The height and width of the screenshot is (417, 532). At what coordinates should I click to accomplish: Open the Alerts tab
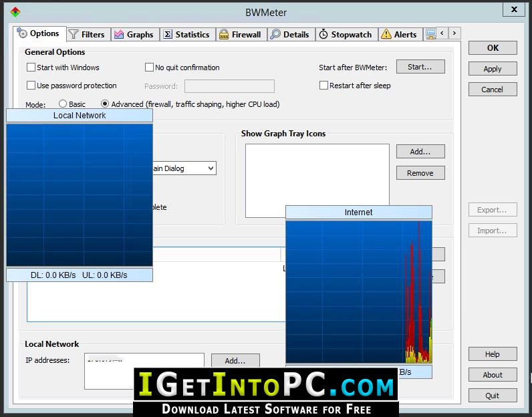[400, 34]
